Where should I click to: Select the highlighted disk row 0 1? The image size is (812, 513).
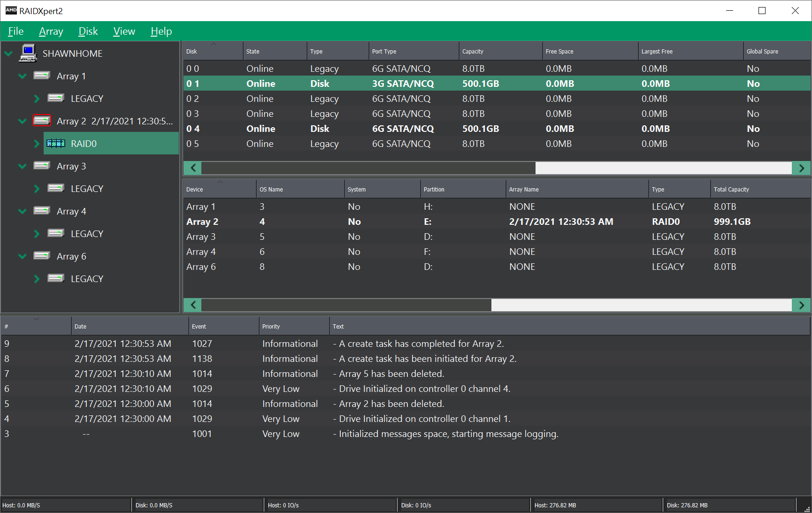point(497,84)
